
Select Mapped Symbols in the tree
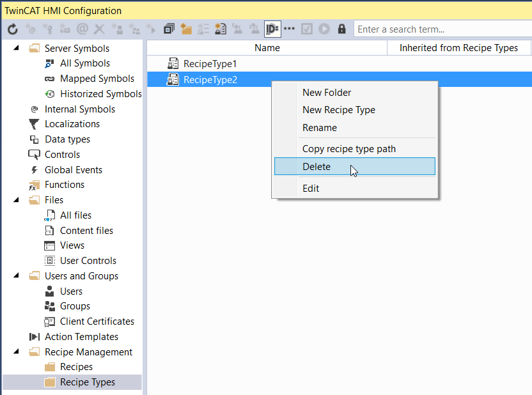[97, 79]
